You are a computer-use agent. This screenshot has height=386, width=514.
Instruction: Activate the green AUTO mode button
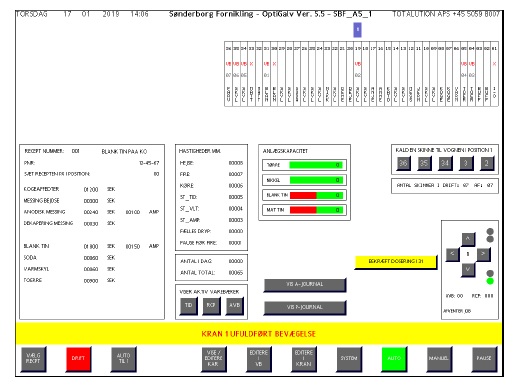pyautogui.click(x=394, y=358)
